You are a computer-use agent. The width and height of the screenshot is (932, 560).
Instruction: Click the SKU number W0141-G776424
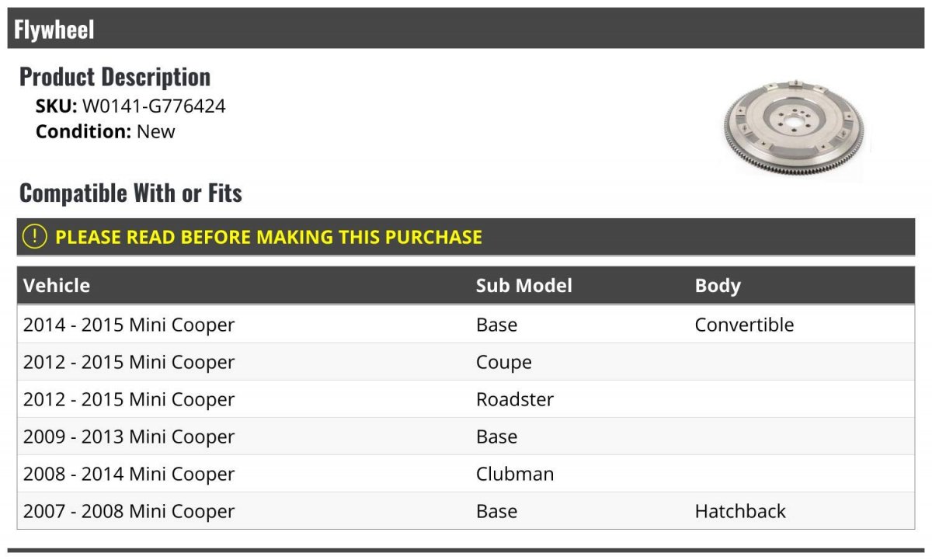coord(154,106)
